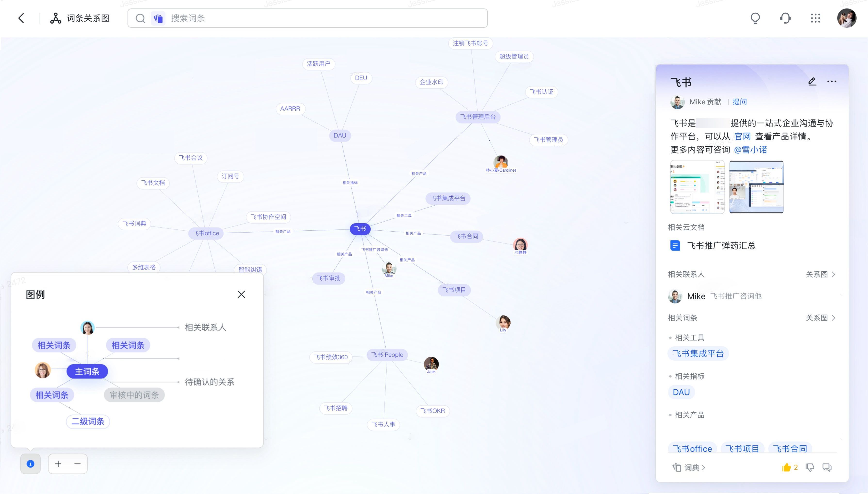The image size is (868, 494).
Task: Select the 飞书合同 graph node
Action: (x=466, y=236)
